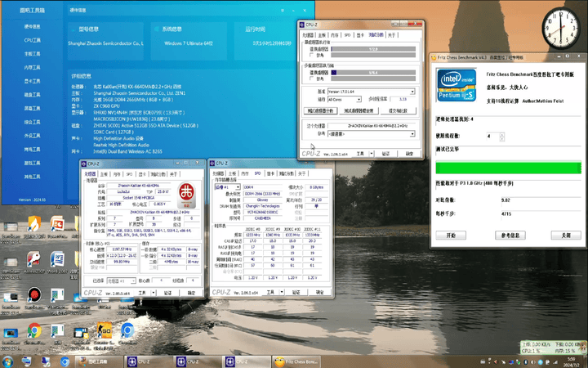The width and height of the screenshot is (588, 368).
Task: Select 磁盘工具 in the toolbox sidebar
Action: 33,95
